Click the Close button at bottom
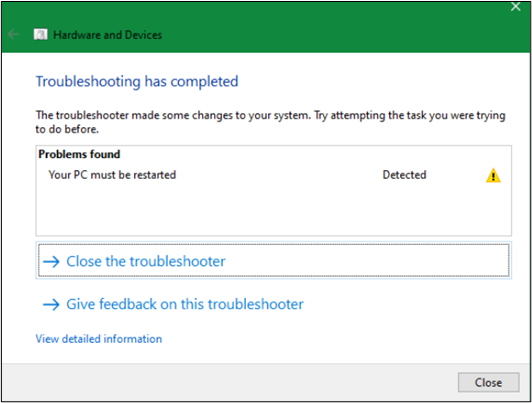532x403 pixels. click(488, 382)
